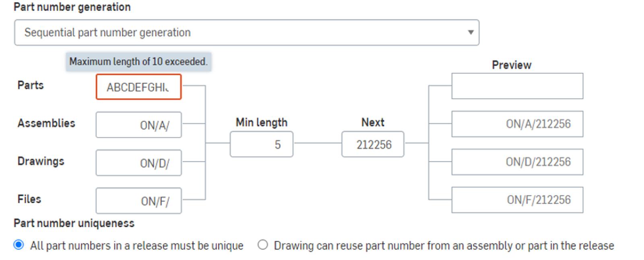
Task: Click the Drawings row label
Action: point(41,161)
